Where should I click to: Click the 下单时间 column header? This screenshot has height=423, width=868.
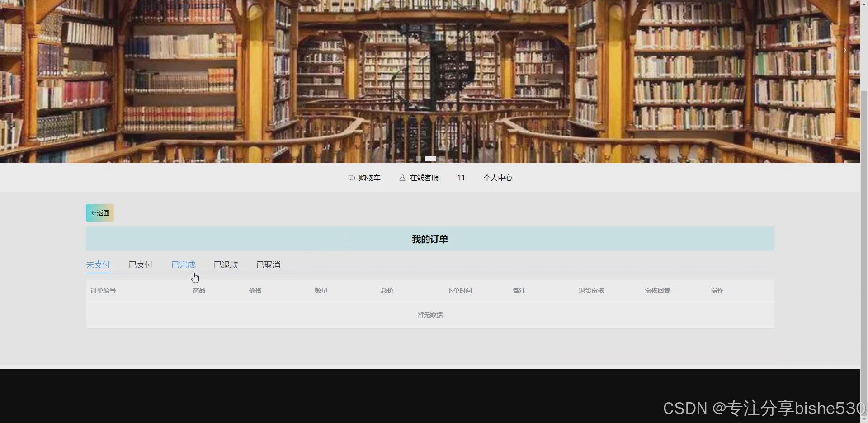click(x=459, y=291)
